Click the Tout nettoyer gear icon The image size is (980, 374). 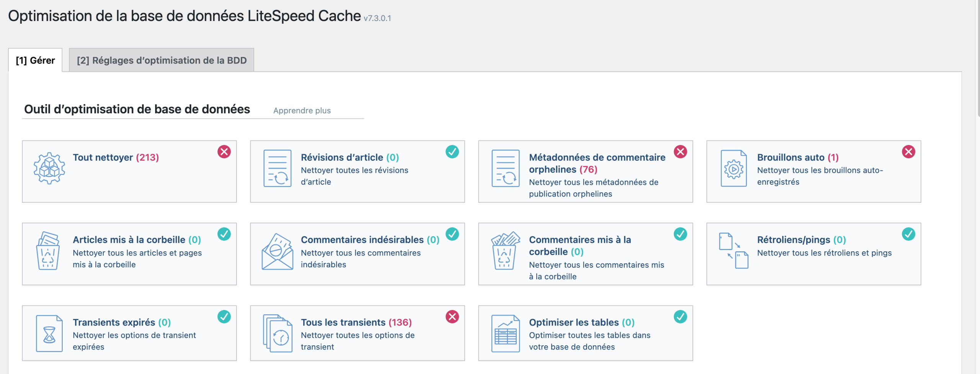(x=49, y=168)
